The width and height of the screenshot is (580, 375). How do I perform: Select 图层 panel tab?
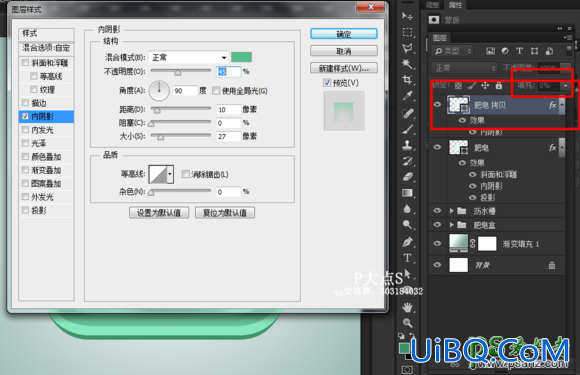[440, 38]
